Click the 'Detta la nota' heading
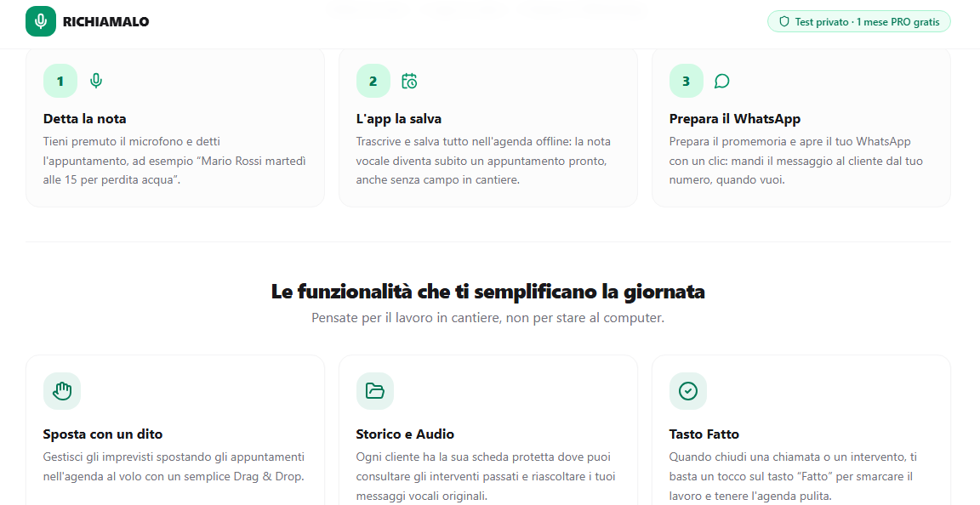This screenshot has width=980, height=505. (84, 119)
